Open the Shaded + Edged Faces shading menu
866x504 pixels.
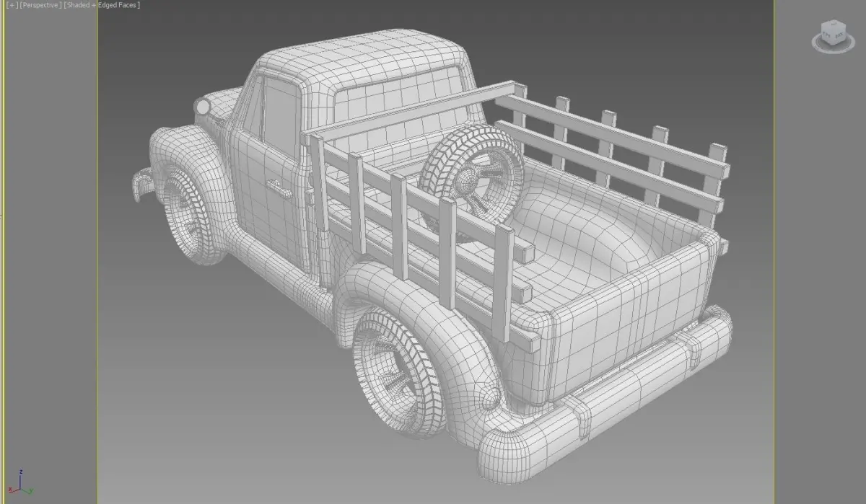102,5
